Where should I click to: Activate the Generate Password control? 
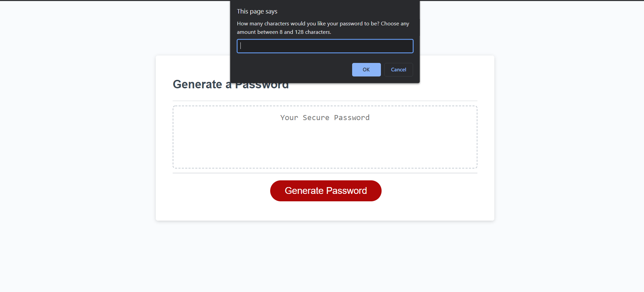pyautogui.click(x=325, y=190)
